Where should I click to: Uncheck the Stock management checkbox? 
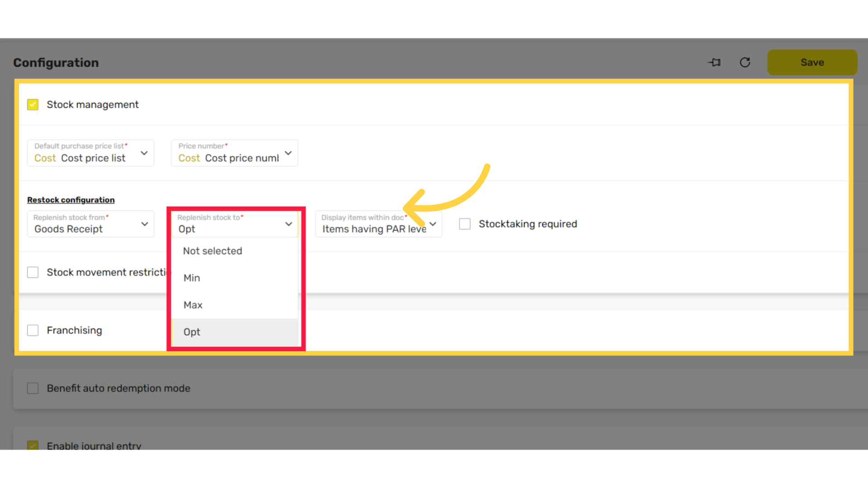(x=33, y=104)
